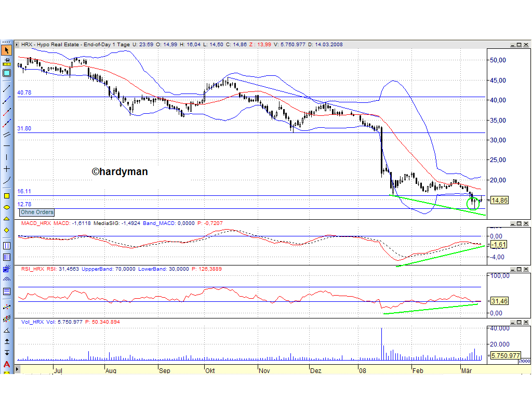
Task: Click the Dez timeline label
Action: coord(316,371)
